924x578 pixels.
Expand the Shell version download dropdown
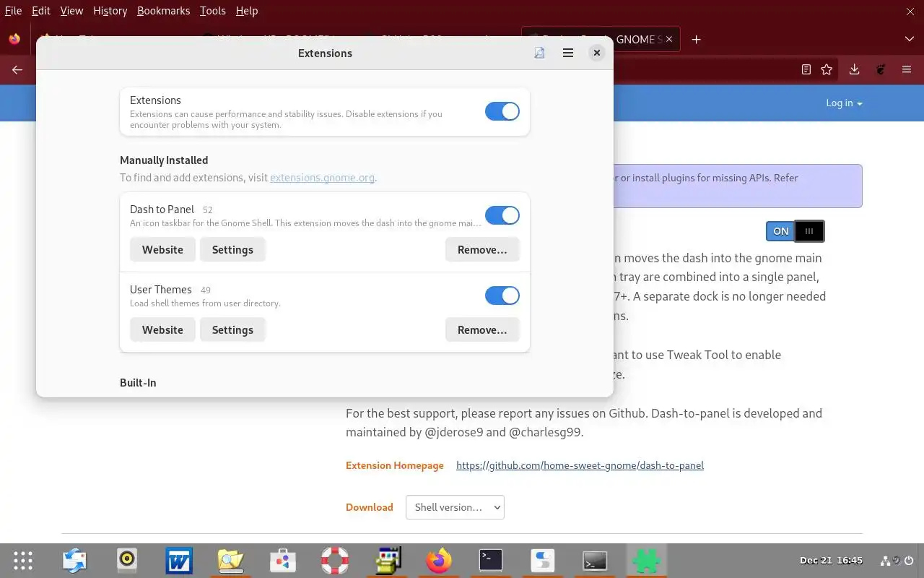(455, 507)
